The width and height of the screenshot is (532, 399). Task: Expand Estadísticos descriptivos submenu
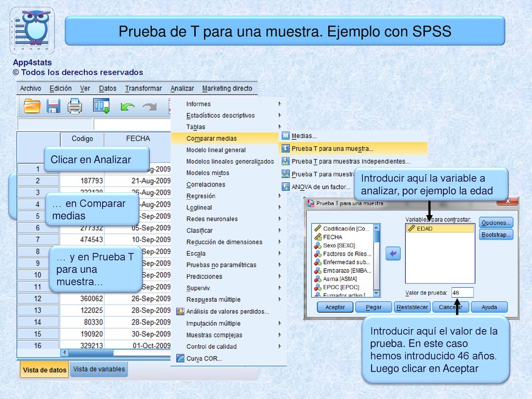coord(229,115)
